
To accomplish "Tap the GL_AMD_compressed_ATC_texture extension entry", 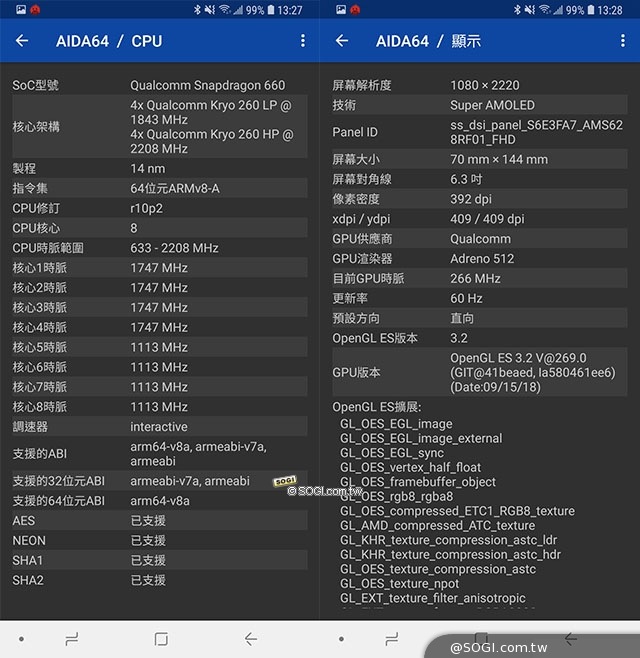I will click(x=438, y=525).
